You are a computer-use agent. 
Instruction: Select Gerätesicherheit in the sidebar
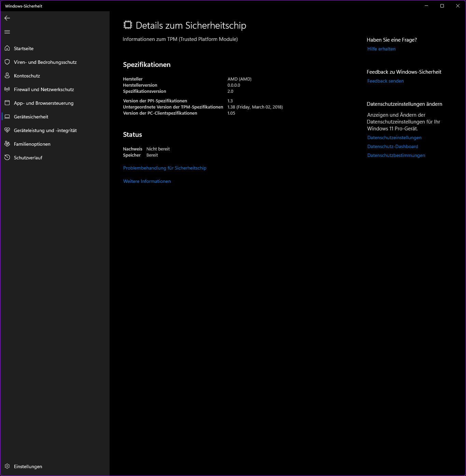[55, 117]
